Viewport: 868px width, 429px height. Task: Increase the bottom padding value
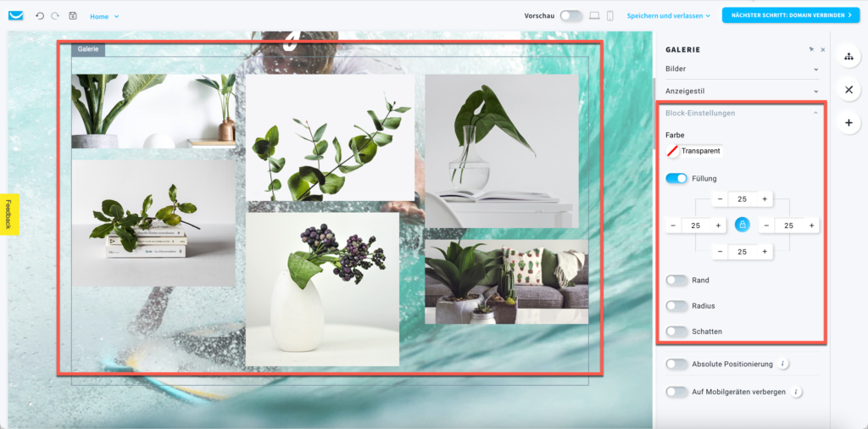[765, 252]
